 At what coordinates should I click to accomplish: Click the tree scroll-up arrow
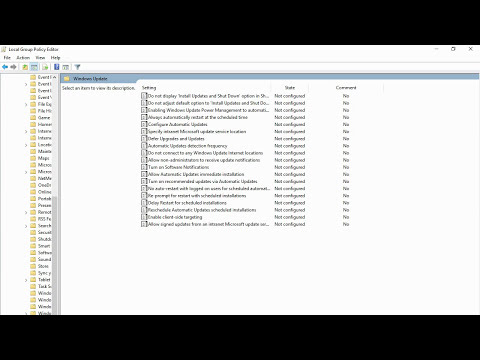click(55, 77)
